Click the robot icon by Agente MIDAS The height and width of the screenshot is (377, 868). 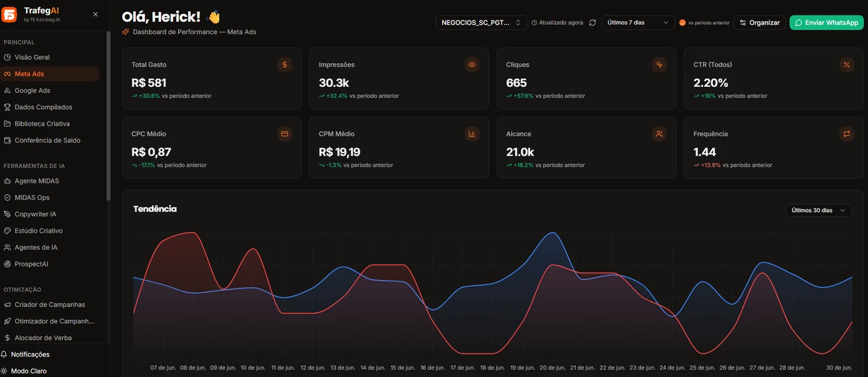click(7, 181)
